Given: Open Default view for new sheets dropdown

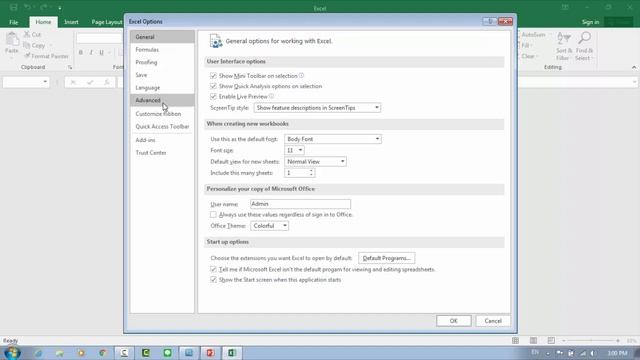Looking at the screenshot, I should [315, 162].
